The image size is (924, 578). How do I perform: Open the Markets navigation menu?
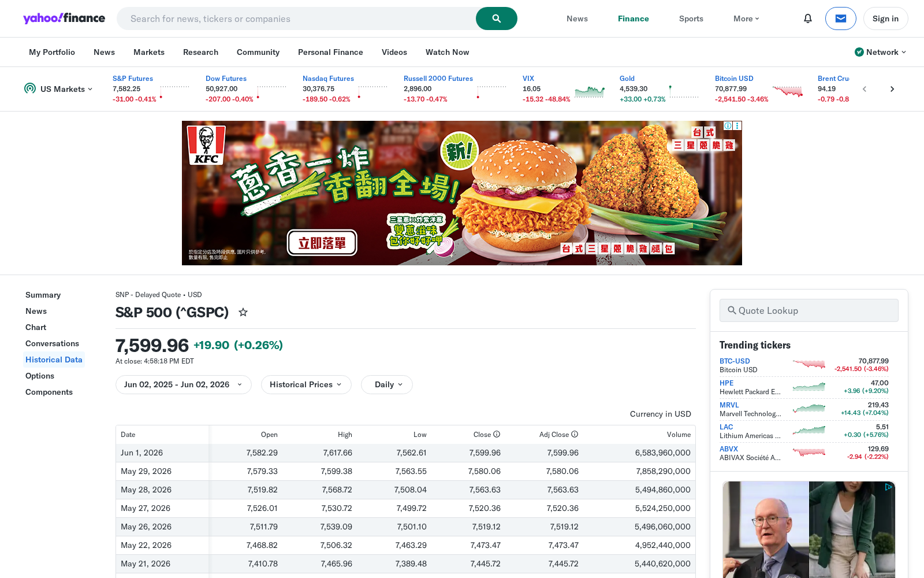click(149, 52)
